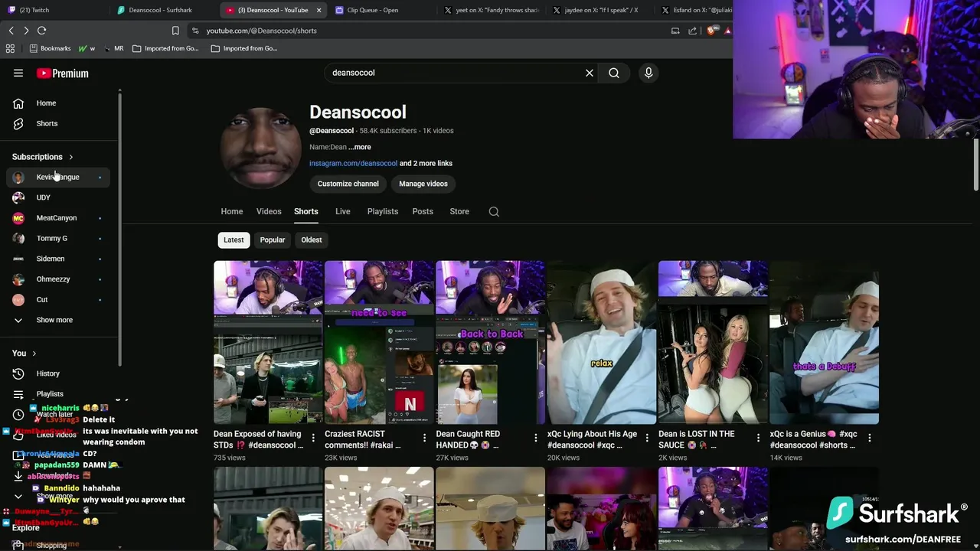Open options menu for 'Dean is LOST IN THE SAUCE' short
The height and width of the screenshot is (551, 980).
[x=758, y=438]
